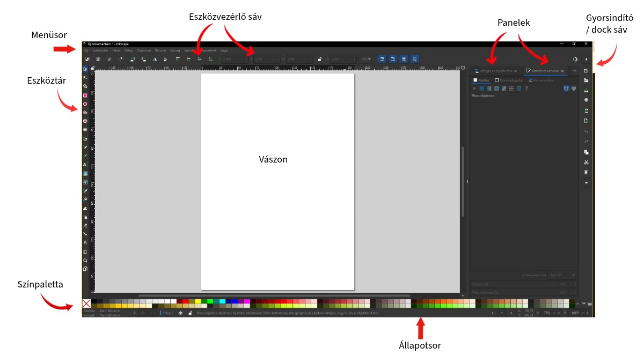Toggle the guide lock at ruler corner
The width and height of the screenshot is (644, 362).
tap(93, 68)
